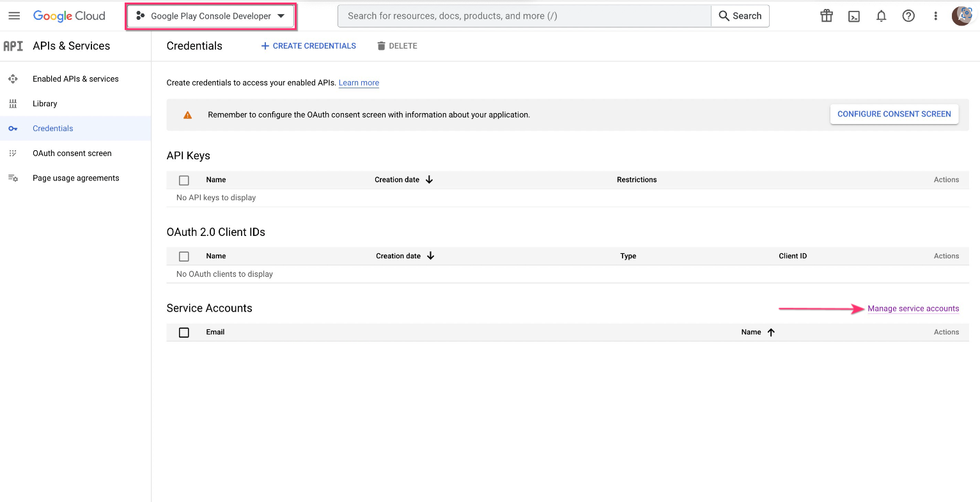Open the gift free trial icon

click(x=827, y=16)
